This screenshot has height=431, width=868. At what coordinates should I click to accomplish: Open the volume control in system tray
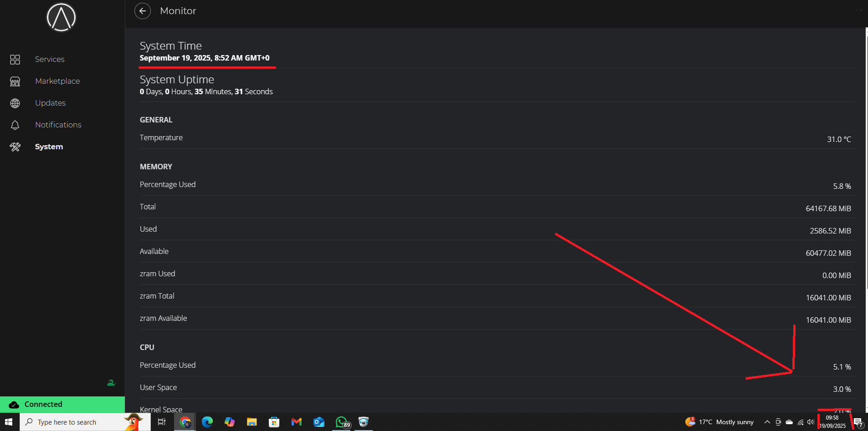[x=810, y=422]
